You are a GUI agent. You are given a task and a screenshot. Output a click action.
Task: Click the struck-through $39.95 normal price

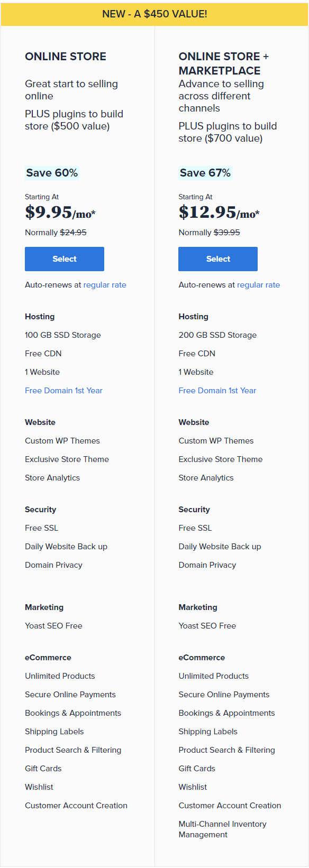point(226,233)
